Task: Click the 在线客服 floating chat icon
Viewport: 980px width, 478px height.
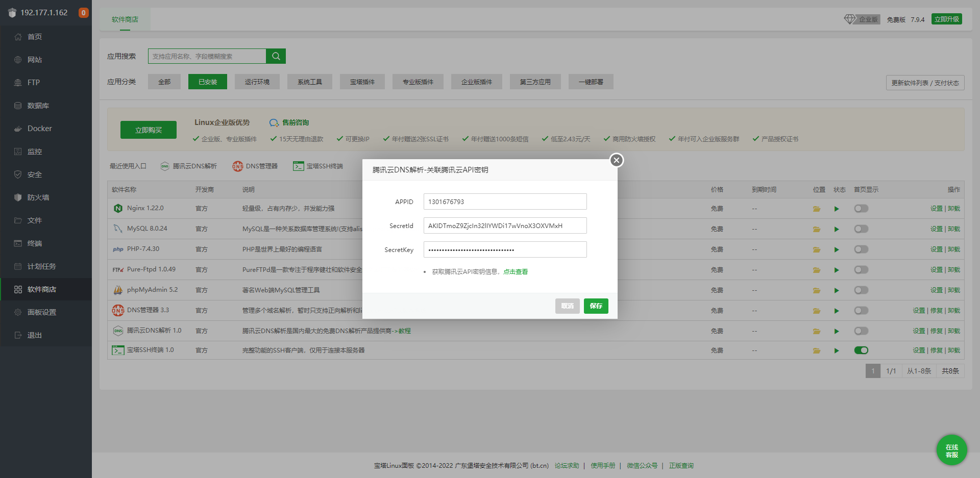Action: 951,450
